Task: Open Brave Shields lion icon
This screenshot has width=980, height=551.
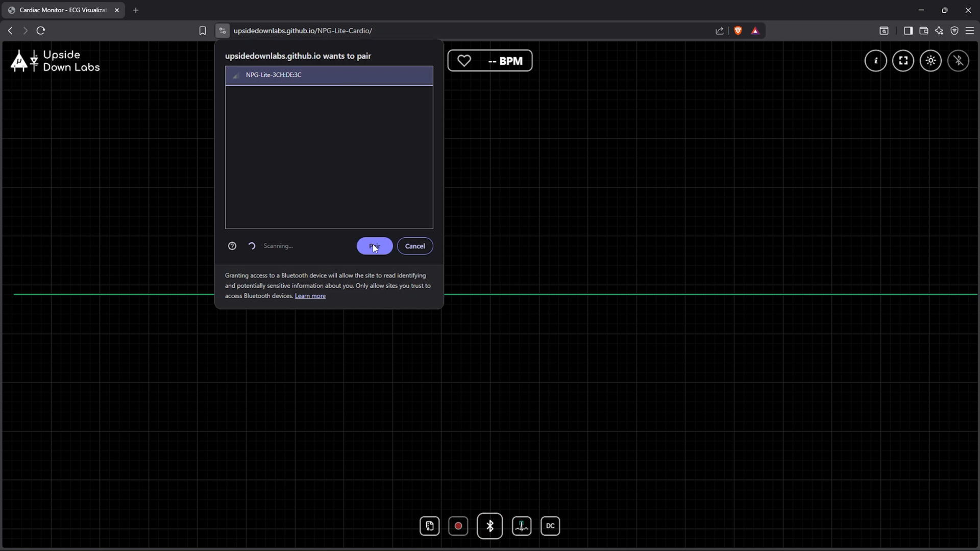Action: (x=738, y=31)
